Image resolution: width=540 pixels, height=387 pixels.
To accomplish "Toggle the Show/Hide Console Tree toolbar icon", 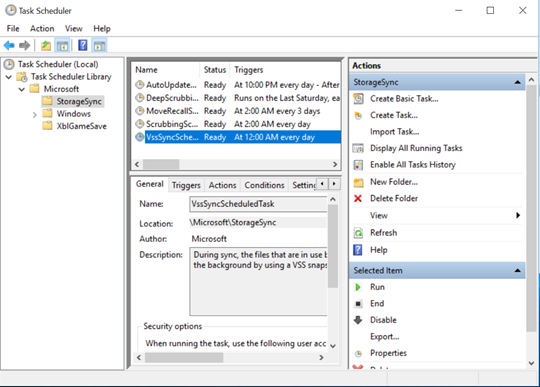I will click(x=62, y=45).
